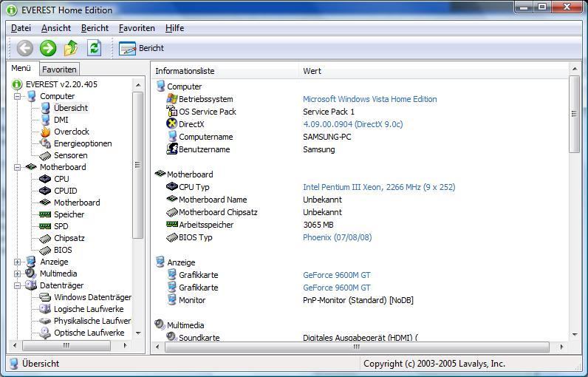This screenshot has width=588, height=377.
Task: Click the Arbeitsspeicher memory icon
Action: (172, 224)
